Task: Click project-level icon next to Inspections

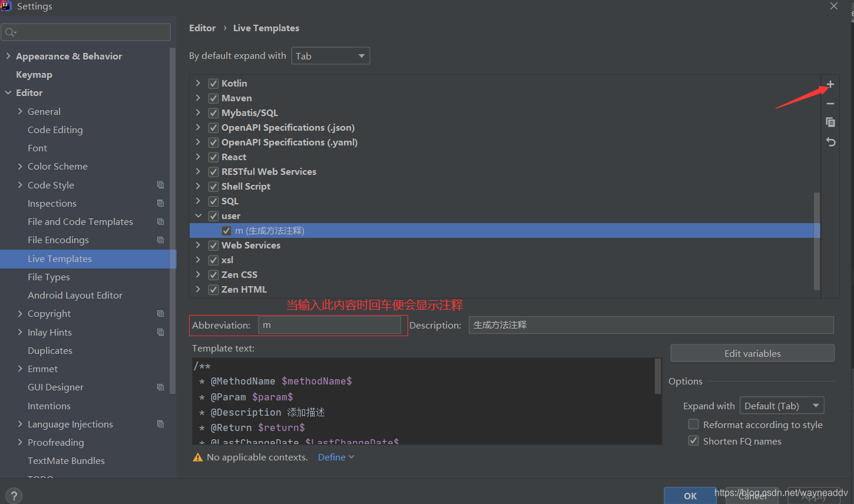Action: [x=160, y=203]
